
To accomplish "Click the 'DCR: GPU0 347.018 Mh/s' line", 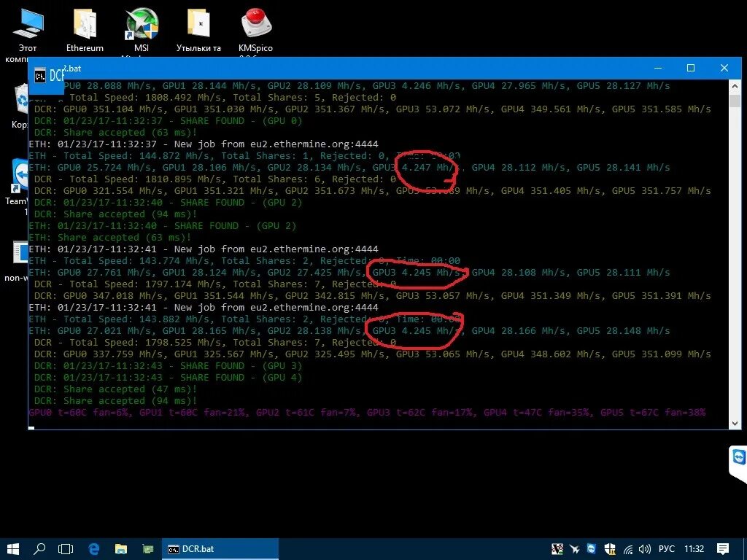I will click(373, 296).
